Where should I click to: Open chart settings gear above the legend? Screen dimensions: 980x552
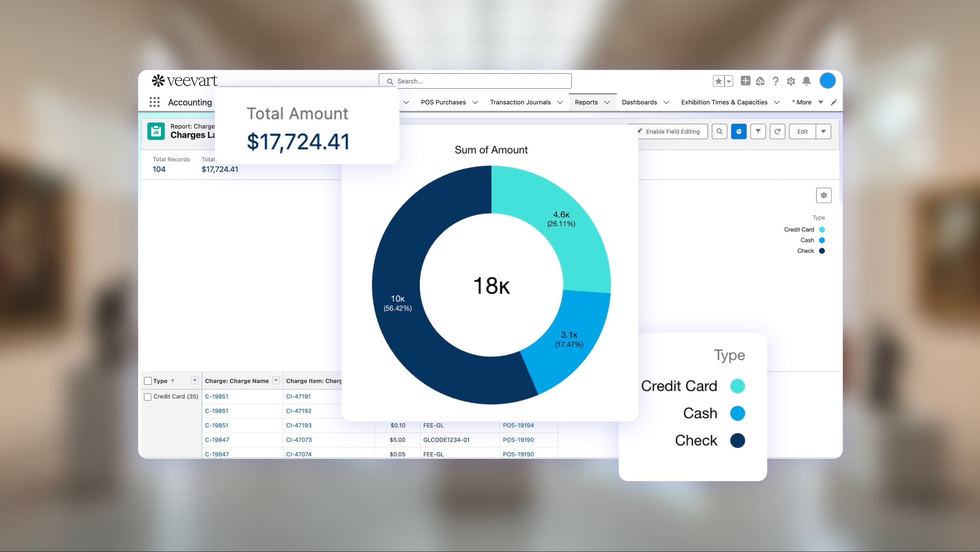pos(824,195)
